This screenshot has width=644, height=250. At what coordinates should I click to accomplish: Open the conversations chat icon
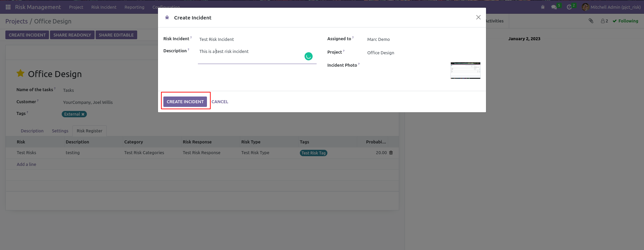(554, 7)
